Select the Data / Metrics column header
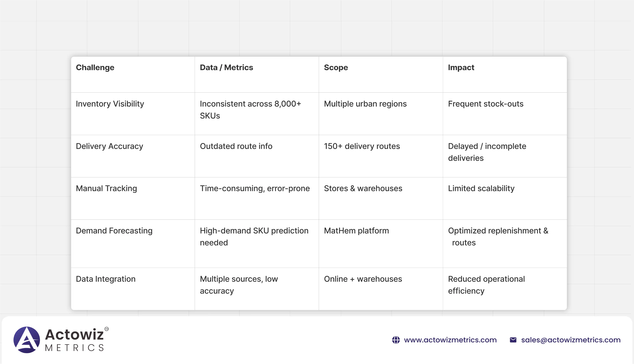The height and width of the screenshot is (364, 634). pos(226,67)
